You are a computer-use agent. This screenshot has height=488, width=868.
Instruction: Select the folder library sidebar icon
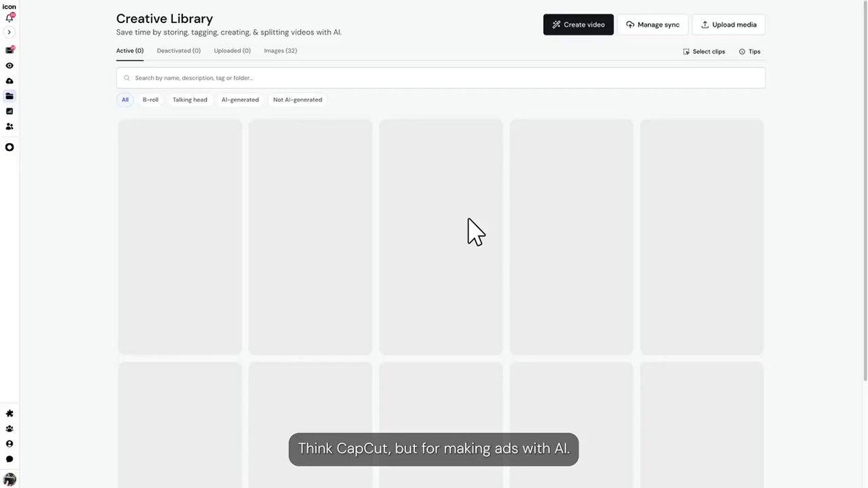(x=9, y=96)
